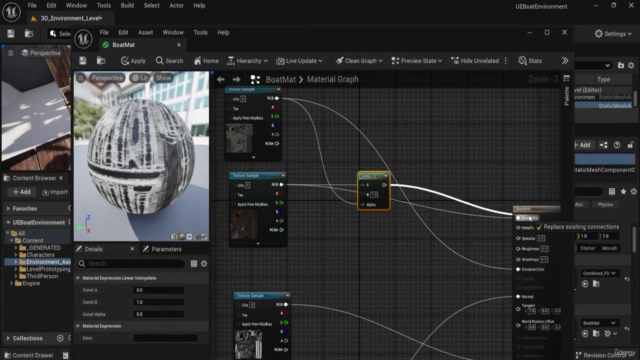Click the Add component button in main Details
The width and height of the screenshot is (640, 360).
tap(582, 145)
